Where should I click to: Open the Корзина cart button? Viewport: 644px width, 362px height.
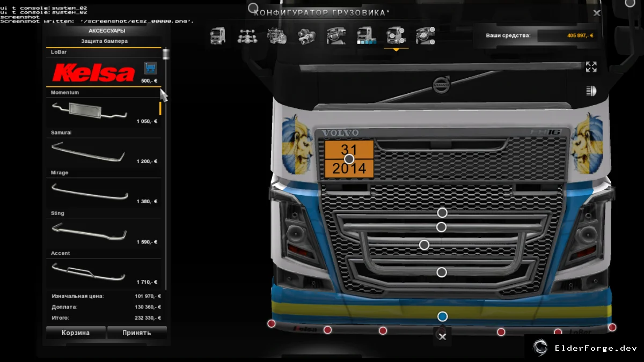(75, 333)
